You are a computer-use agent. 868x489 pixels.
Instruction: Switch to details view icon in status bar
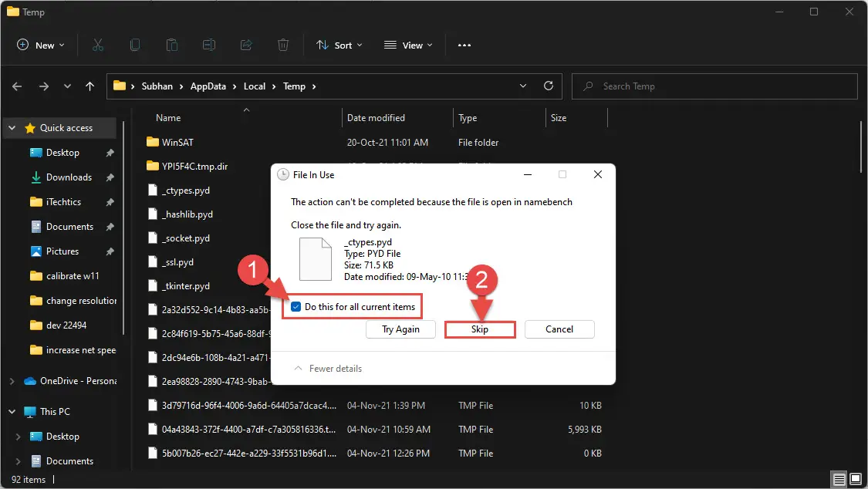click(839, 479)
